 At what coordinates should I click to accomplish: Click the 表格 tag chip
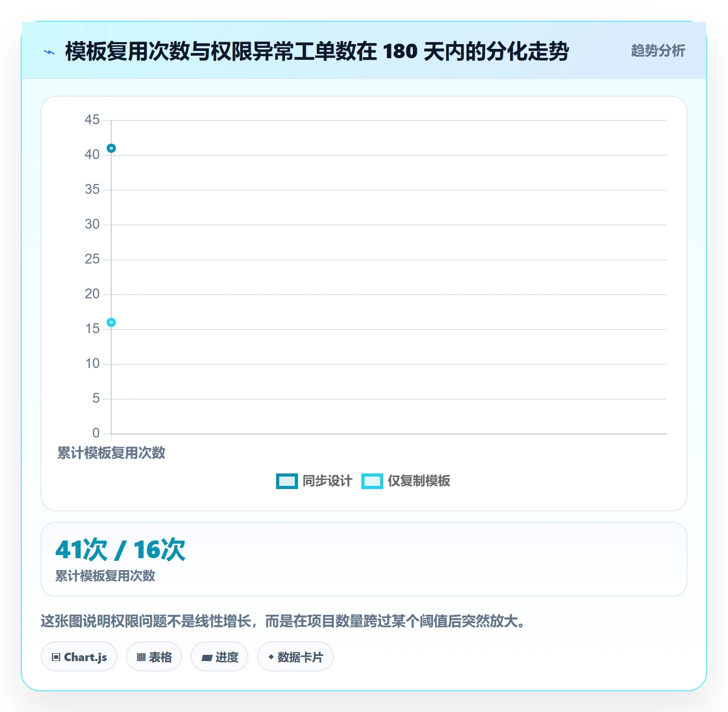click(x=154, y=657)
